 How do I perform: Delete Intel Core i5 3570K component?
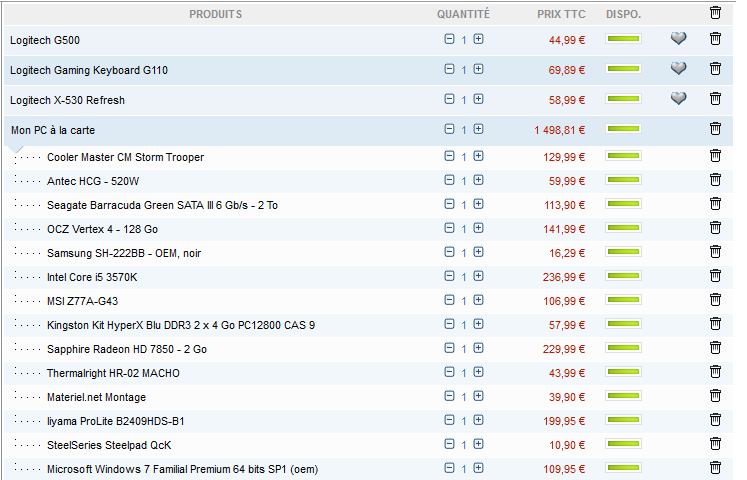tap(715, 276)
